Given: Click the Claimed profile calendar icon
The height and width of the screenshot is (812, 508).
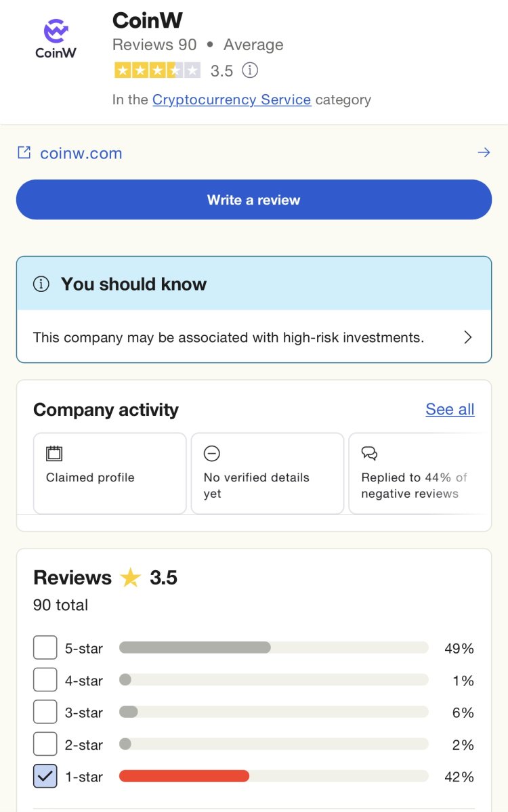Looking at the screenshot, I should click(54, 454).
